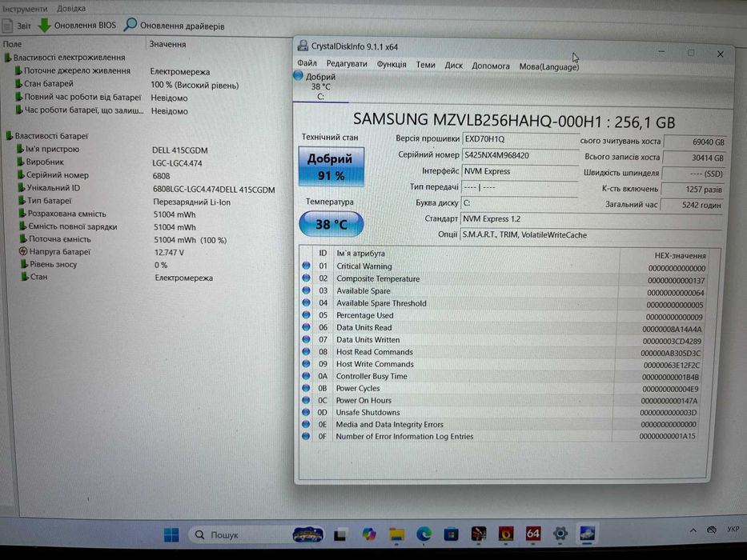Screen dimensions: 747x560
Task: Click the 69040 GB host reads value
Action: pos(694,142)
